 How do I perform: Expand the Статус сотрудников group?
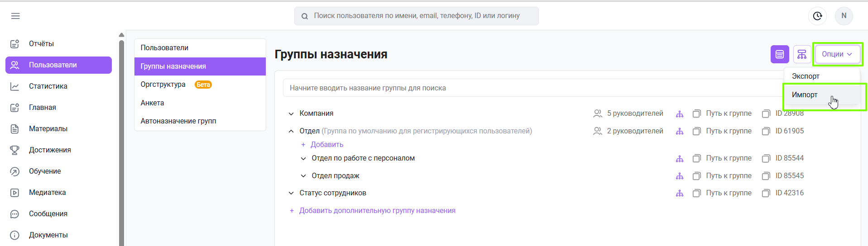(291, 194)
